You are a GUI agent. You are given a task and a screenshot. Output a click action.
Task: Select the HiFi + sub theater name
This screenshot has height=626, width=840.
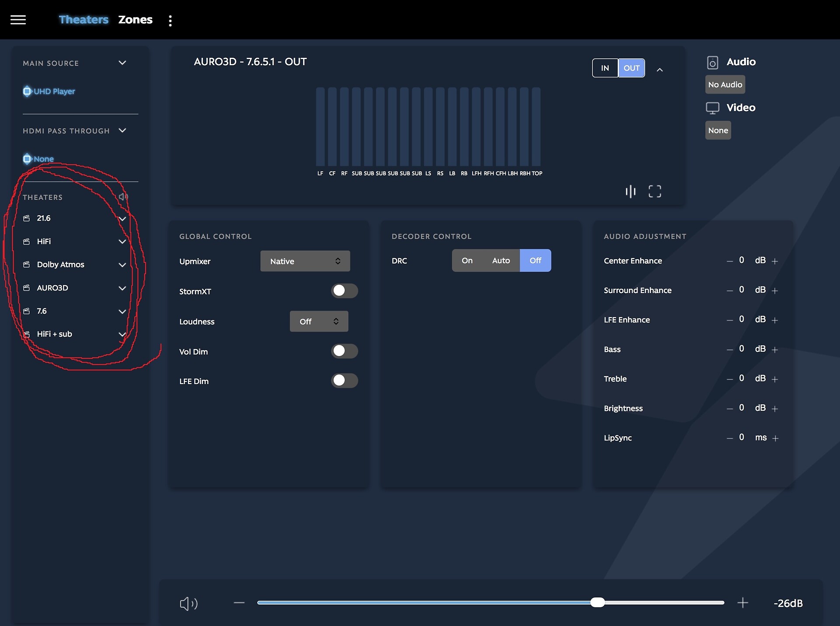pyautogui.click(x=54, y=334)
